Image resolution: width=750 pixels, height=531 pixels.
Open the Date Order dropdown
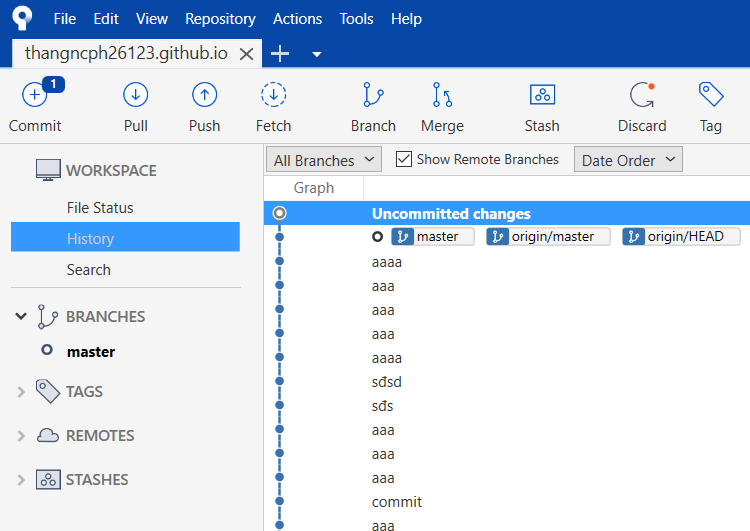pos(628,160)
